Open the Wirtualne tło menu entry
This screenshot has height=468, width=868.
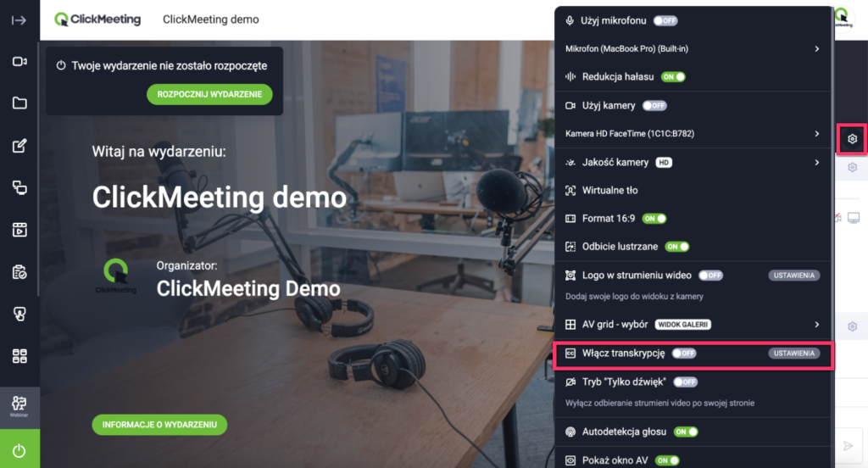693,191
